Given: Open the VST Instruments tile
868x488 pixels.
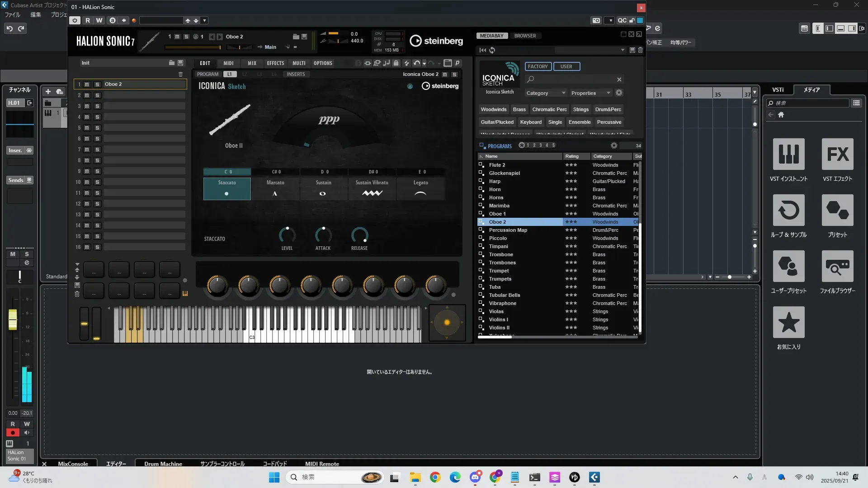Looking at the screenshot, I should (788, 155).
